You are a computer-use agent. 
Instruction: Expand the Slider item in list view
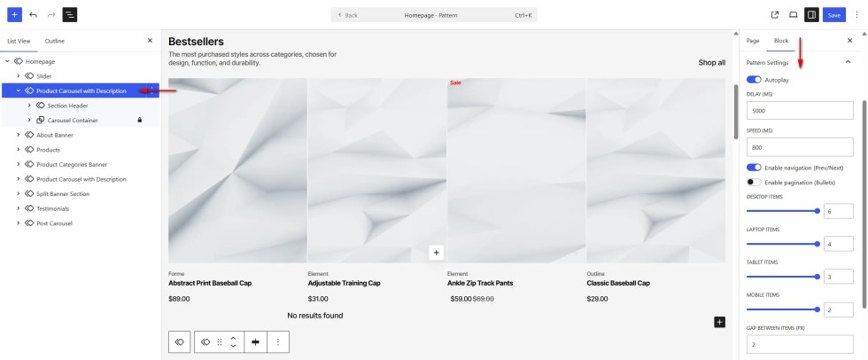(x=18, y=76)
